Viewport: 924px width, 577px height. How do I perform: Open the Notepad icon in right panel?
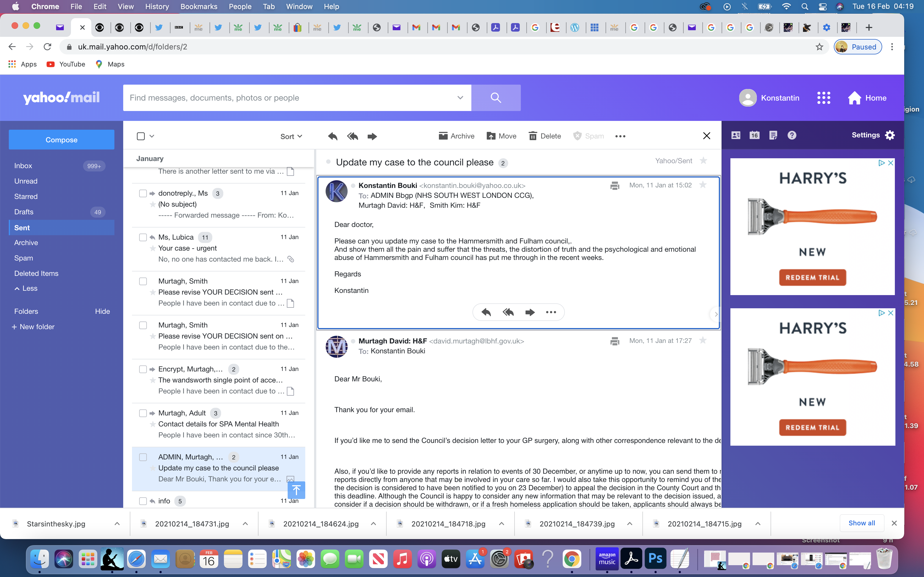[773, 135]
